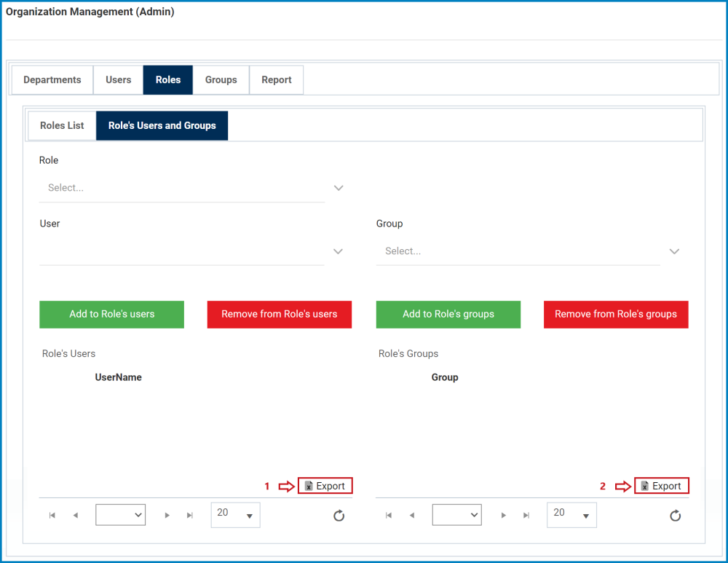Open the Report tab

point(276,79)
